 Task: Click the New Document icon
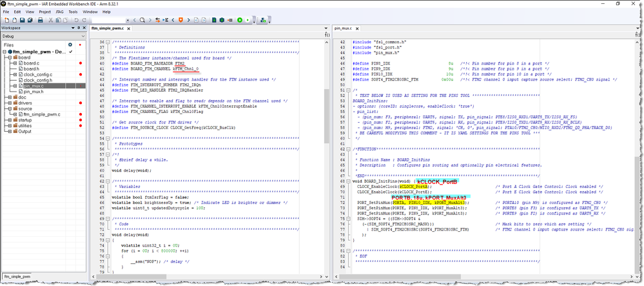coord(5,20)
